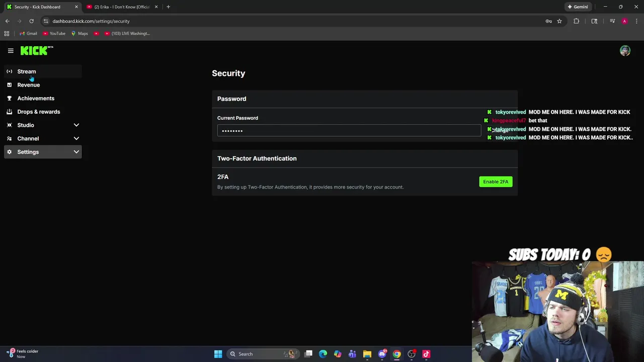Click the taskbar Search box
Screen dimensions: 644x362
[x=263, y=354]
